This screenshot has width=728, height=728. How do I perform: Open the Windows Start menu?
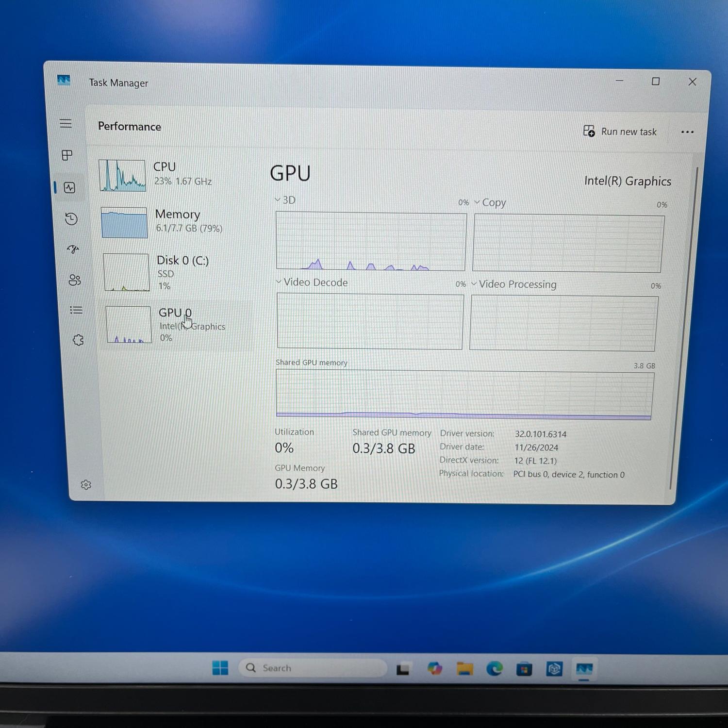(x=220, y=668)
